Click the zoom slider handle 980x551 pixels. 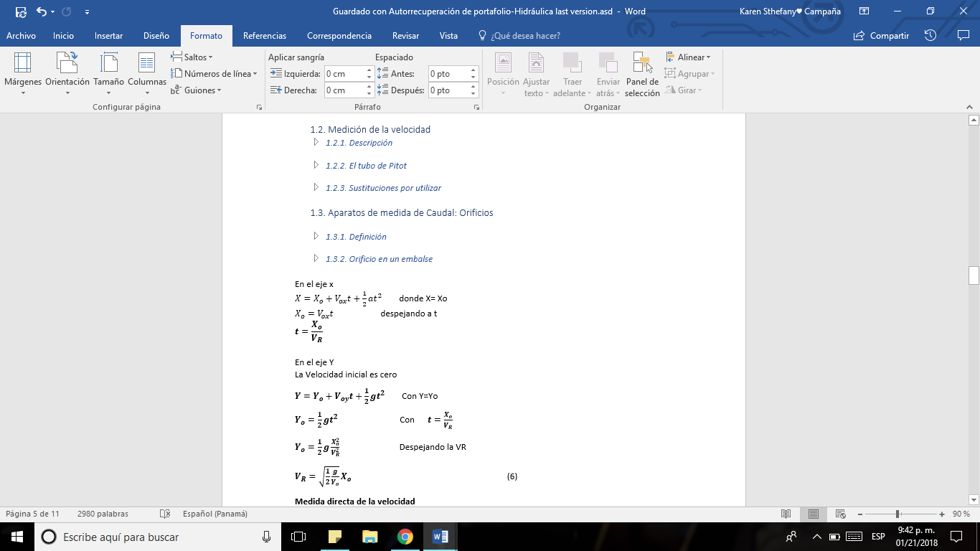[x=897, y=514]
